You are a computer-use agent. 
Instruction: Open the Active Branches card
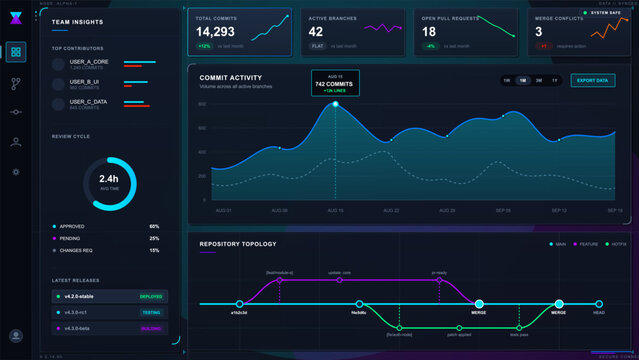click(x=353, y=32)
